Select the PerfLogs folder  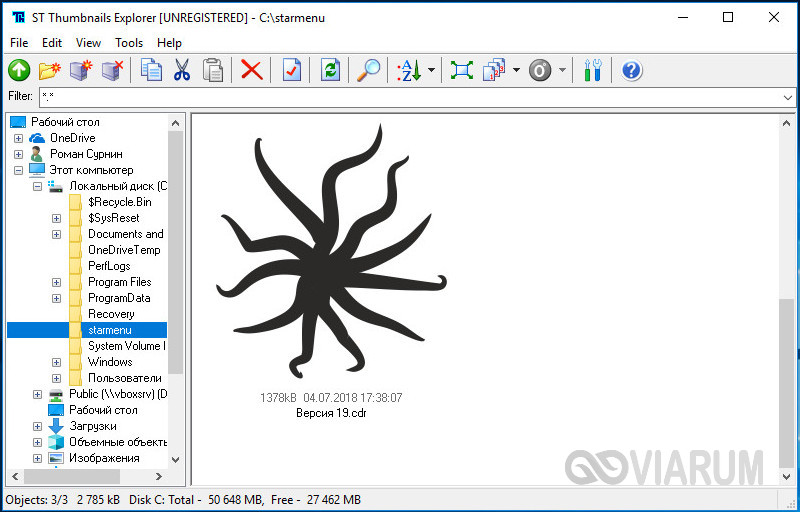[x=109, y=266]
